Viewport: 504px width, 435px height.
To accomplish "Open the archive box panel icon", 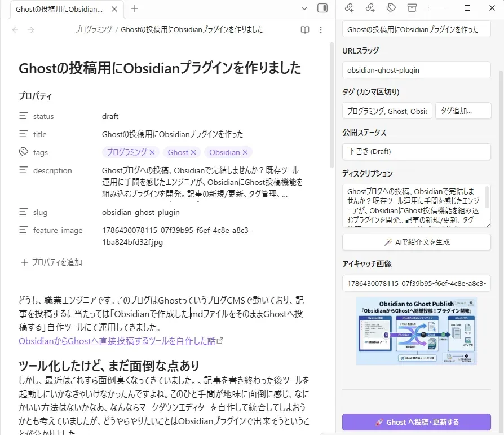I will pos(412,8).
